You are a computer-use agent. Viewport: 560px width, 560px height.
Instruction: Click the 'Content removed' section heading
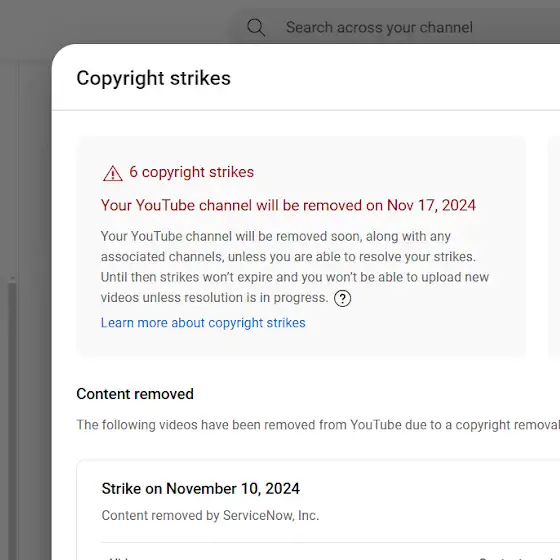tap(135, 394)
